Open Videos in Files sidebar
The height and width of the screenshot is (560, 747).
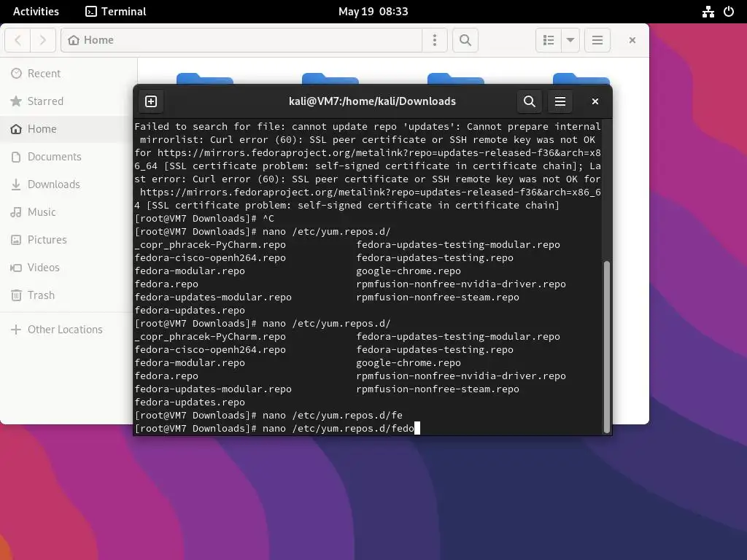tap(69, 267)
